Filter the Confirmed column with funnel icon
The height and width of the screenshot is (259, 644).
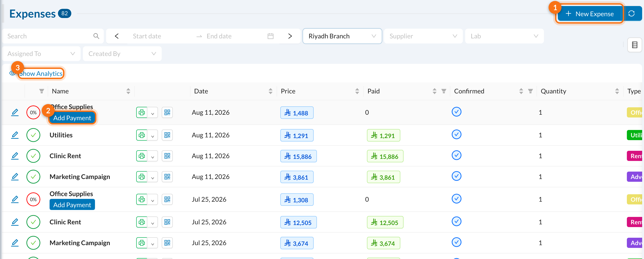pos(530,91)
